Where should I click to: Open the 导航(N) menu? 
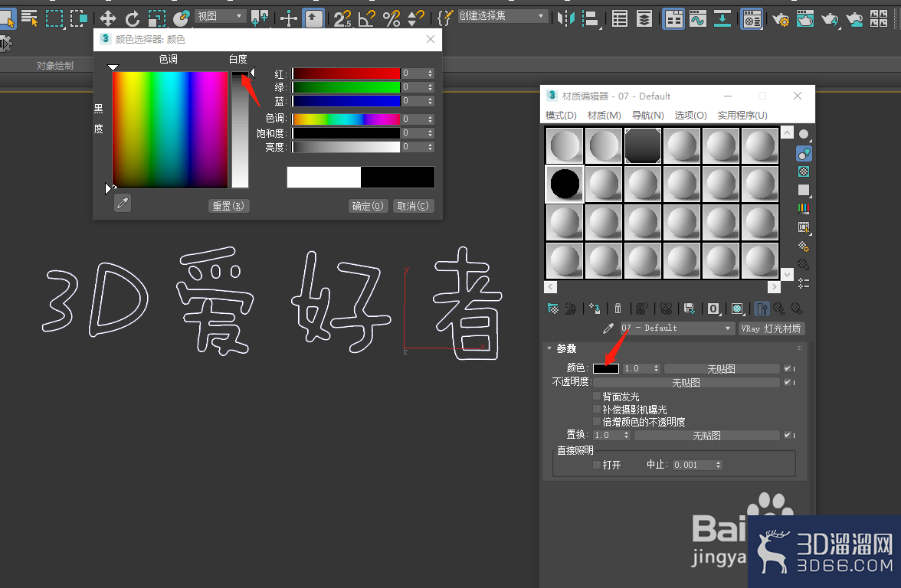pos(648,116)
